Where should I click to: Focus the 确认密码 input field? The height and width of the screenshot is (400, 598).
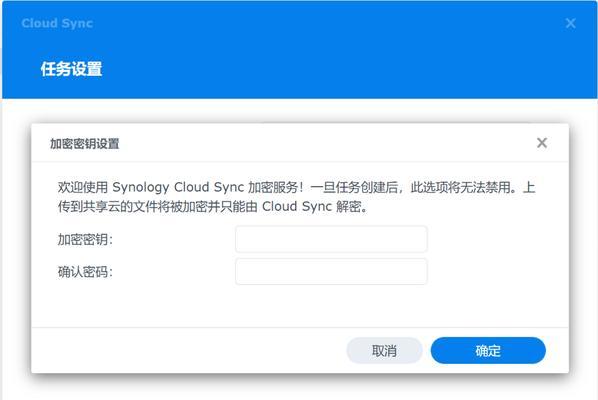tap(331, 271)
